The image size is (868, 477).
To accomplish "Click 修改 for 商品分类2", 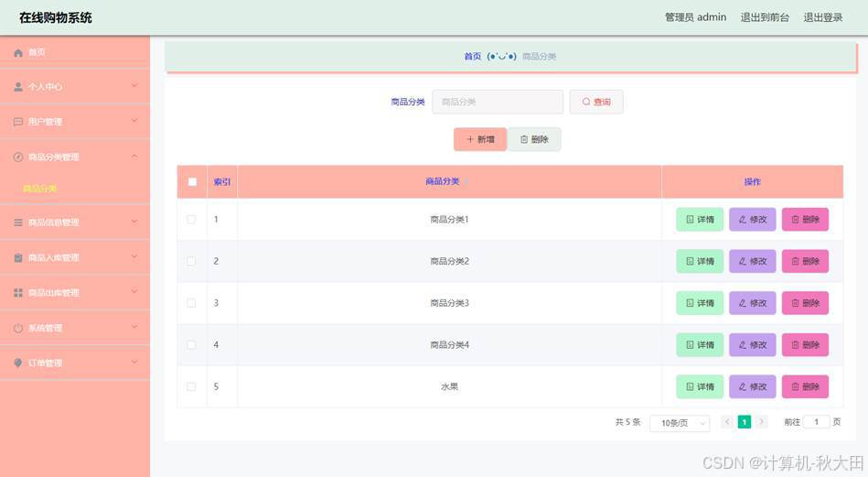I will pyautogui.click(x=753, y=262).
